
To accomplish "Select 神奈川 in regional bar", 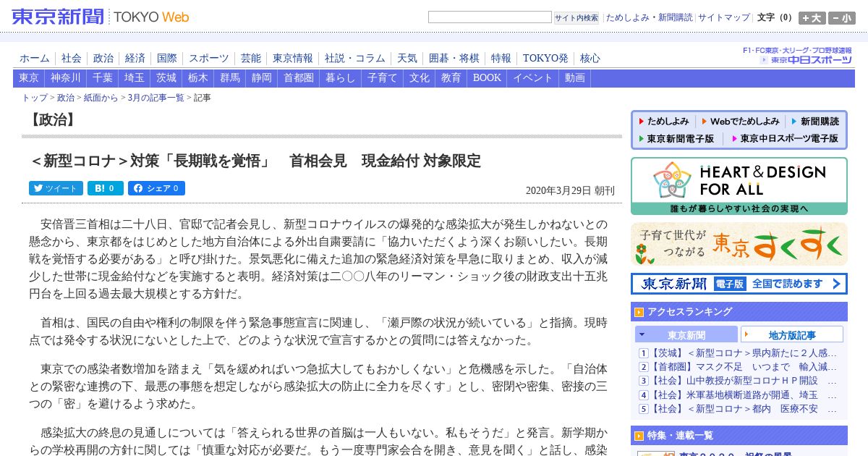I will click(66, 78).
